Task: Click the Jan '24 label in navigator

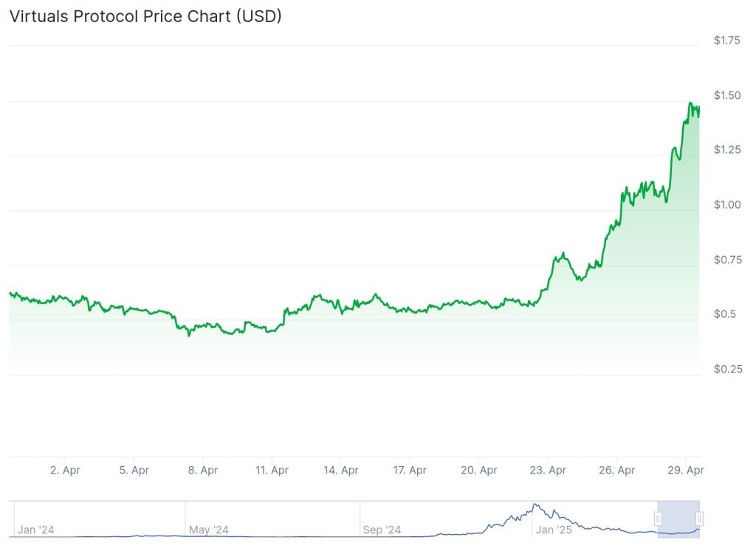Action: click(35, 530)
